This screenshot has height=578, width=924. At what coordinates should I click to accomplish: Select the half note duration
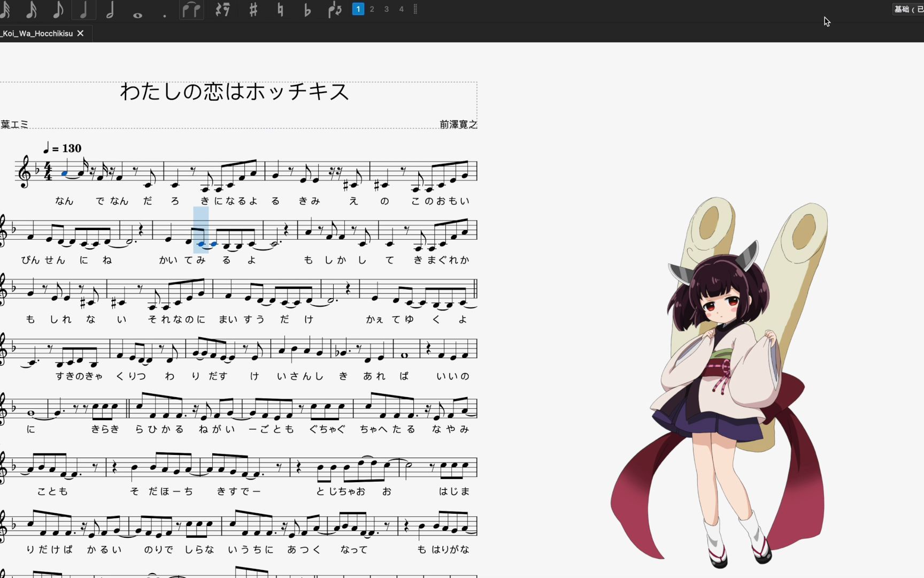coord(110,10)
